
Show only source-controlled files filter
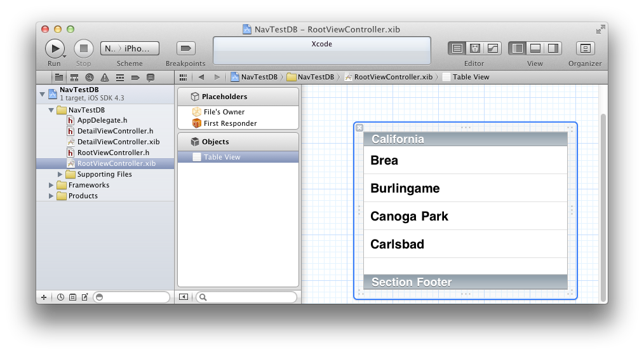point(72,297)
